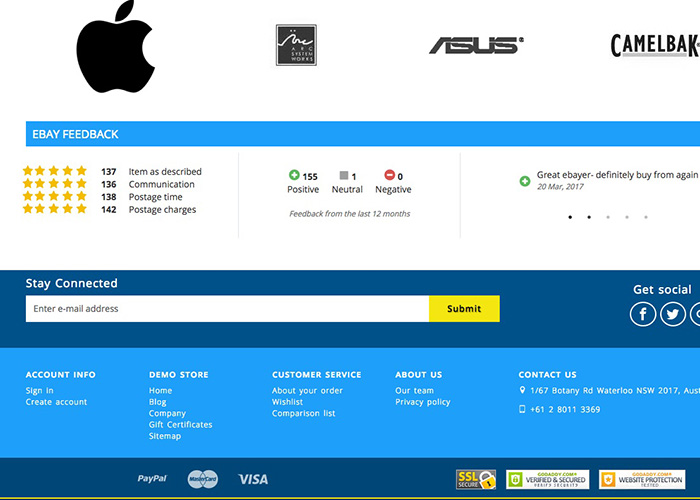Click the Postage time star rating
The height and width of the screenshot is (500, 700).
54,196
